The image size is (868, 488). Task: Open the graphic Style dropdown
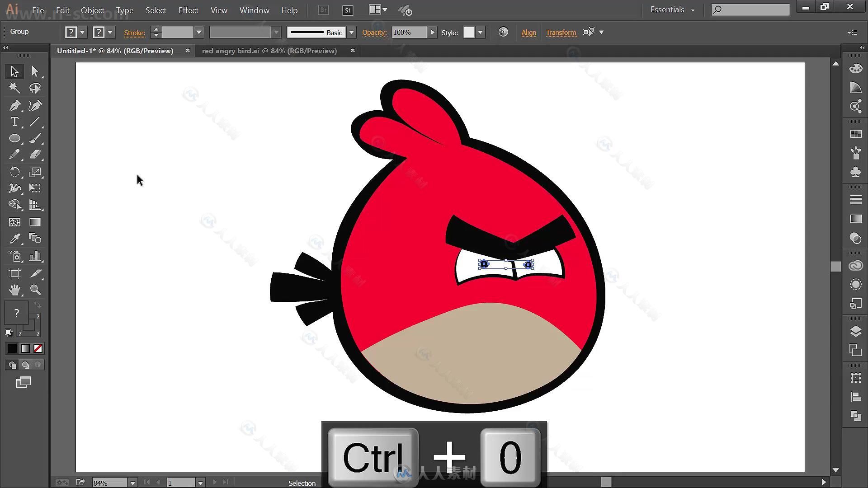click(x=481, y=33)
